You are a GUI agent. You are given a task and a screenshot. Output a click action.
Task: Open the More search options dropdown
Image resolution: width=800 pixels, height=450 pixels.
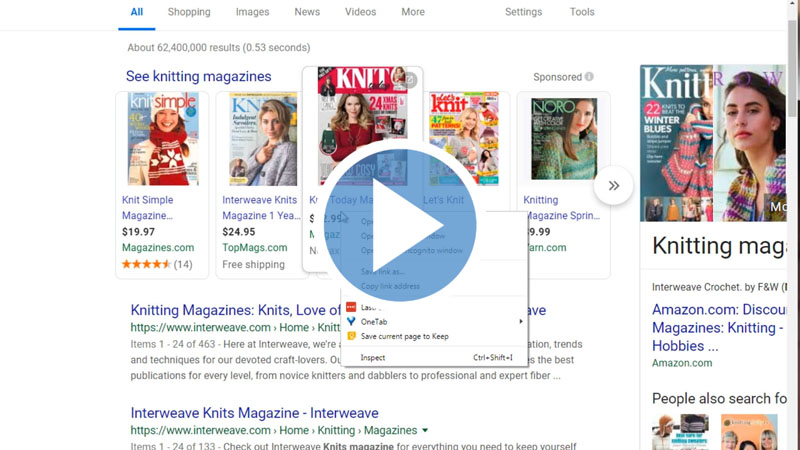tap(412, 12)
